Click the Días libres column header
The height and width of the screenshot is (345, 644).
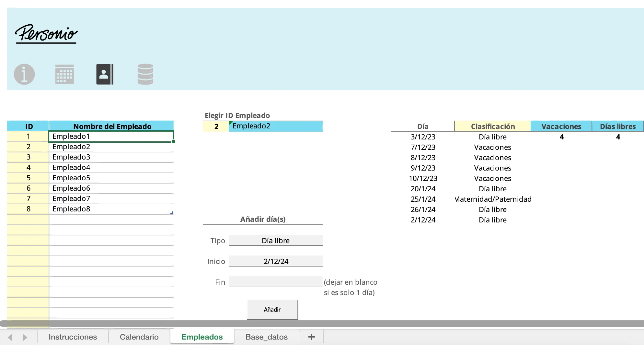click(618, 126)
